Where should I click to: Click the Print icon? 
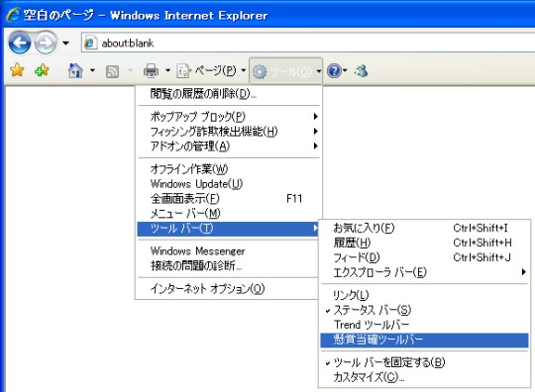pos(151,71)
